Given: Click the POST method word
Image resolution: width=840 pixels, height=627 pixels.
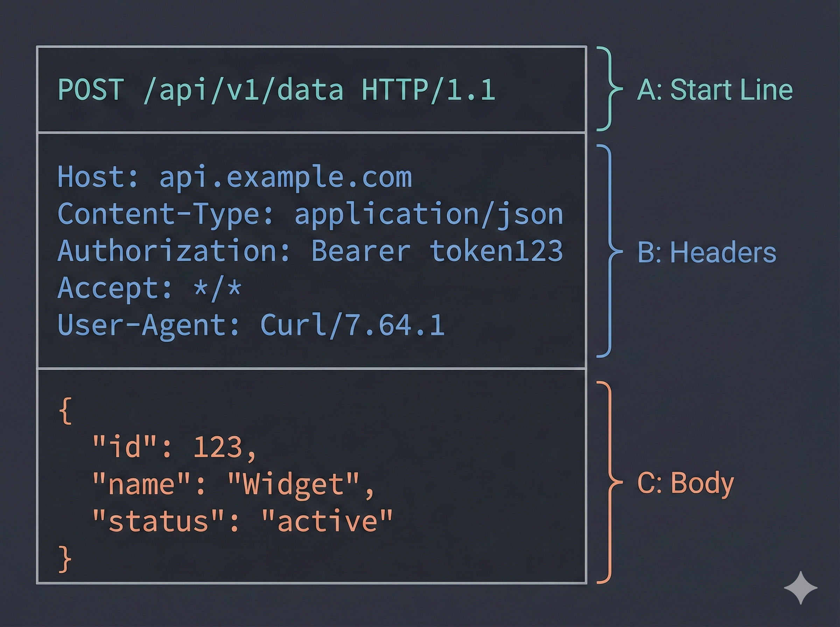Looking at the screenshot, I should tap(91, 90).
